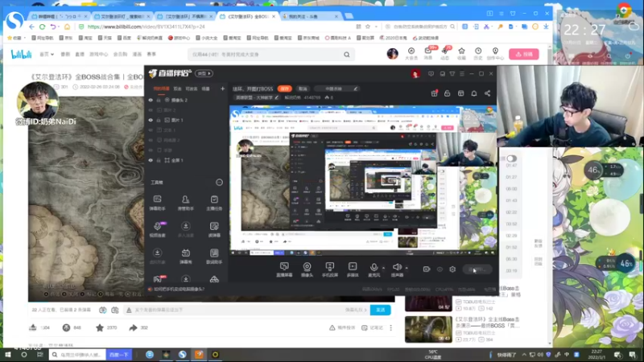Screen dimensions: 644x362
Task: Add a multimedia source (多媒体)
Action: [353, 269]
